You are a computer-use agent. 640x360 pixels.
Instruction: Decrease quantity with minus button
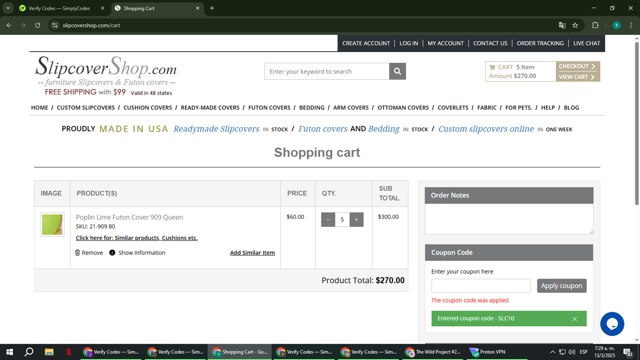click(328, 220)
